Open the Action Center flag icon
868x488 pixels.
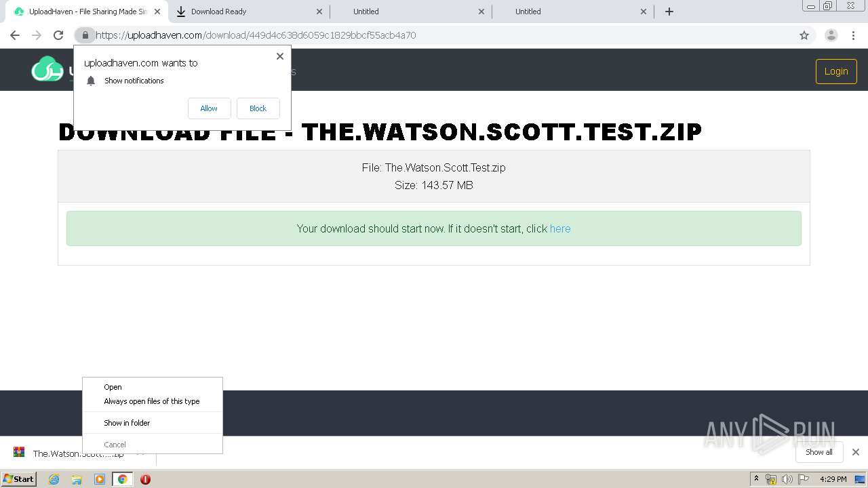tap(804, 479)
